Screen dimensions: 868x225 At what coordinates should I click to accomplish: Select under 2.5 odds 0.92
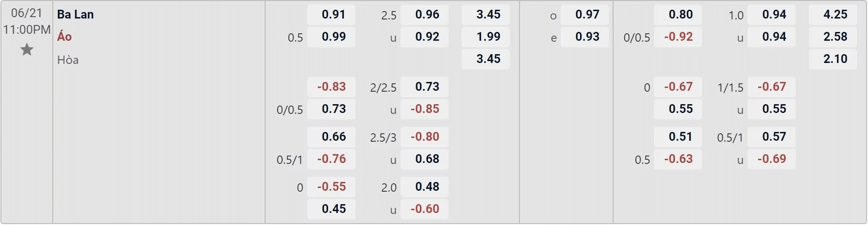point(424,37)
